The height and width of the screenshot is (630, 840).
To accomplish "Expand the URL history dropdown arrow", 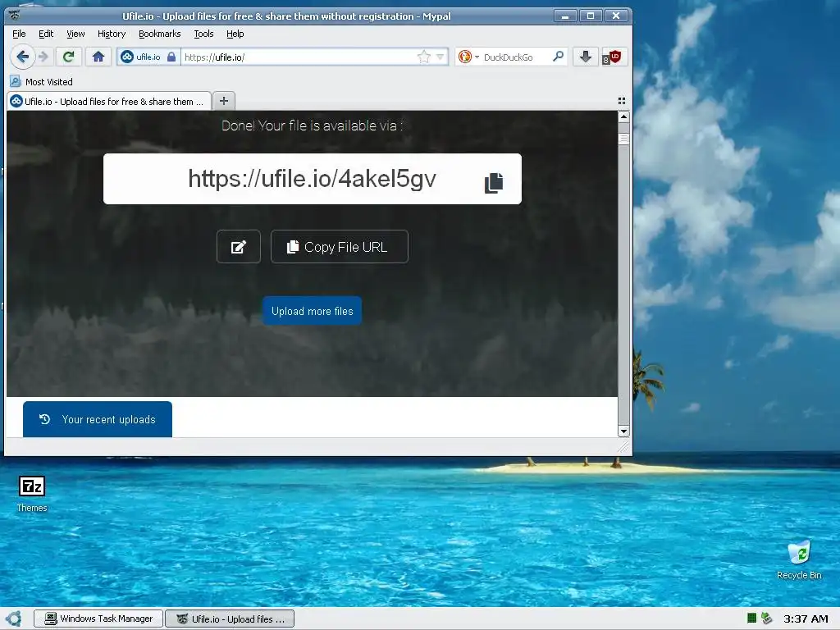I will [x=441, y=57].
